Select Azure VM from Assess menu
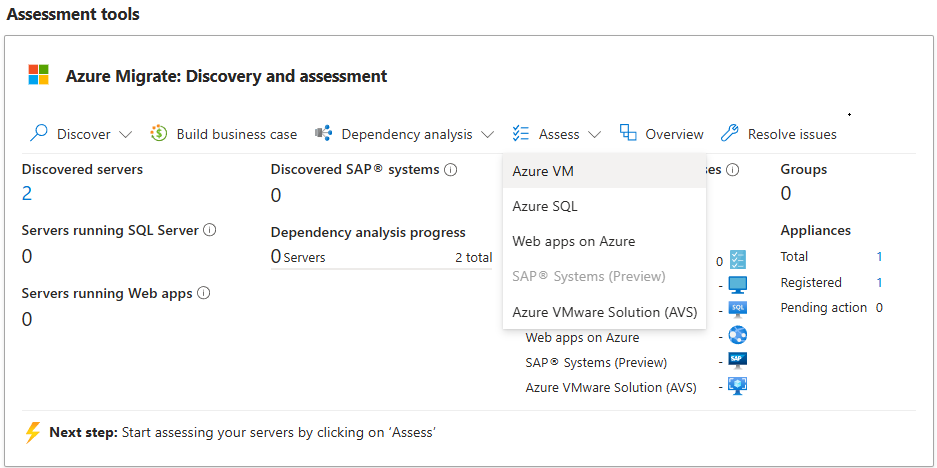The width and height of the screenshot is (937, 468). click(604, 171)
